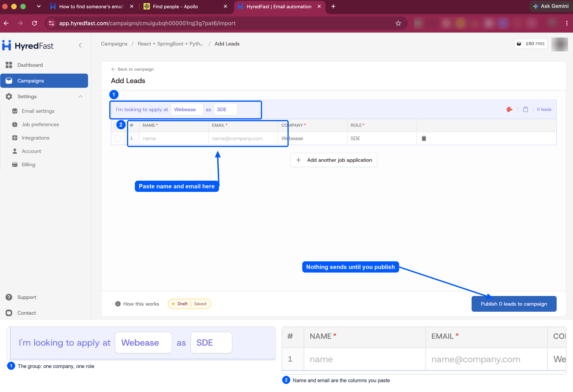The image size is (573, 392).
Task: Open a new browser tab
Action: (x=333, y=6)
